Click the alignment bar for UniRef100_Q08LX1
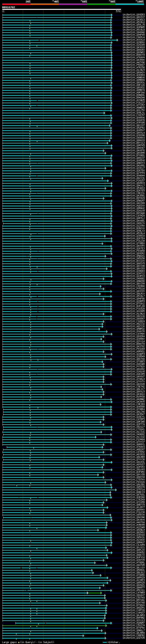146x644 pixels. 54,113
